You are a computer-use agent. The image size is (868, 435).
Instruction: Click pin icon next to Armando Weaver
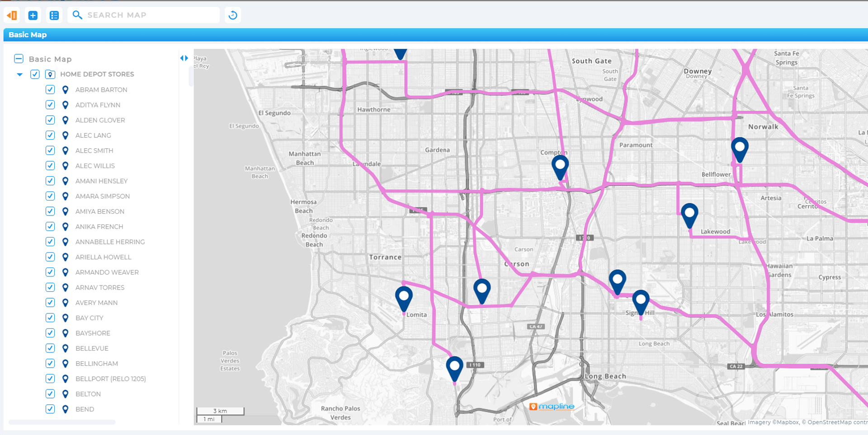pyautogui.click(x=65, y=272)
